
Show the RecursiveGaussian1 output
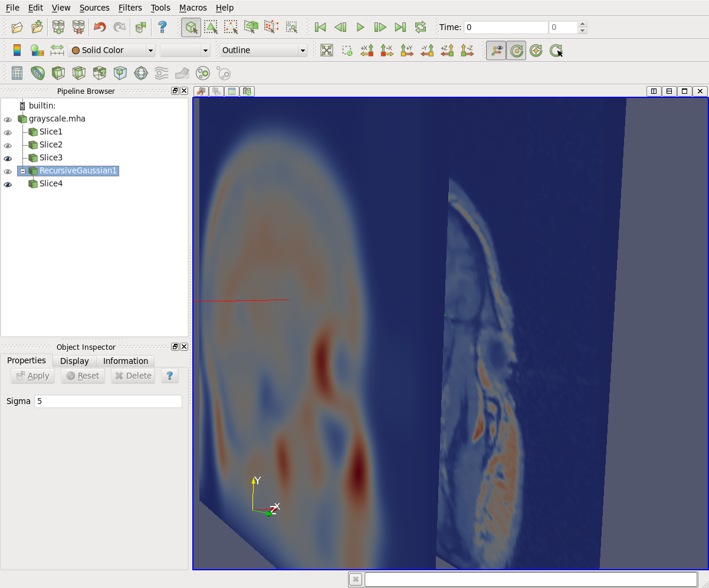point(8,171)
